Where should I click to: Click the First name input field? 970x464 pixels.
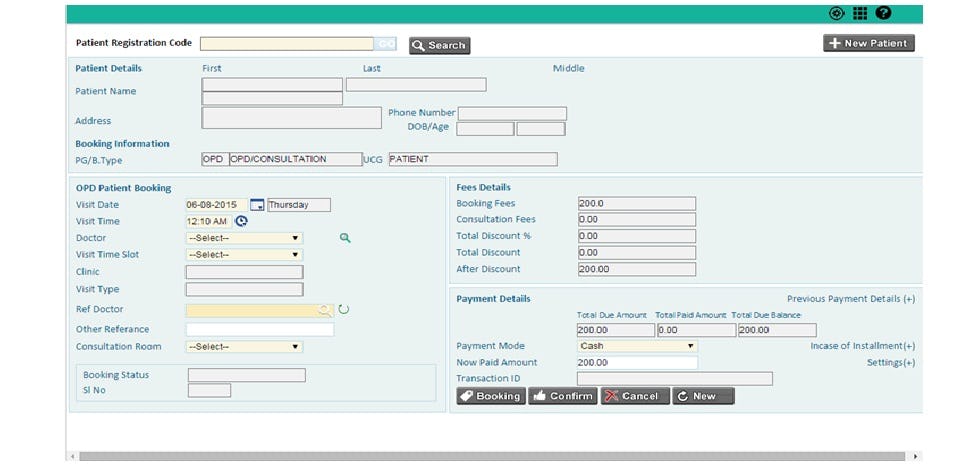point(272,85)
